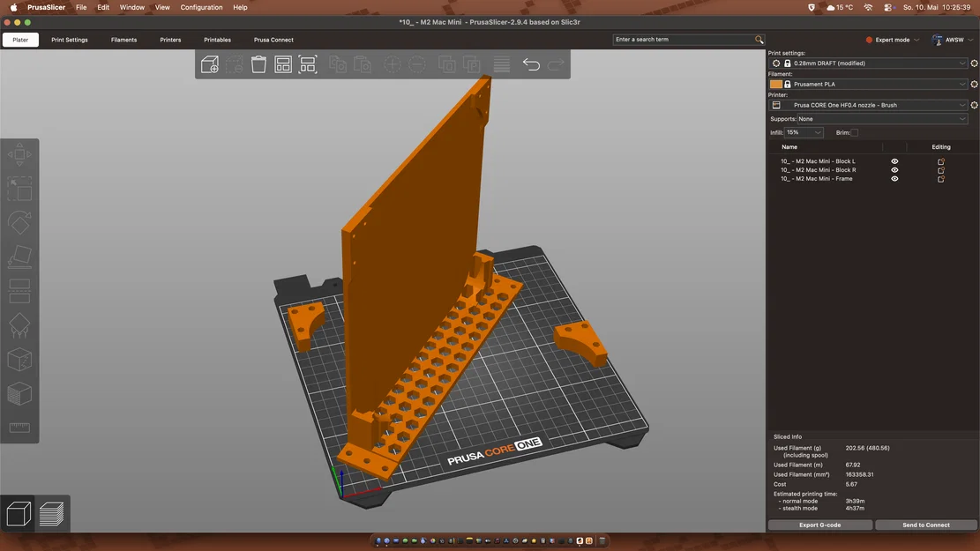
Task: Open the Expert mode dropdown
Action: coord(893,40)
